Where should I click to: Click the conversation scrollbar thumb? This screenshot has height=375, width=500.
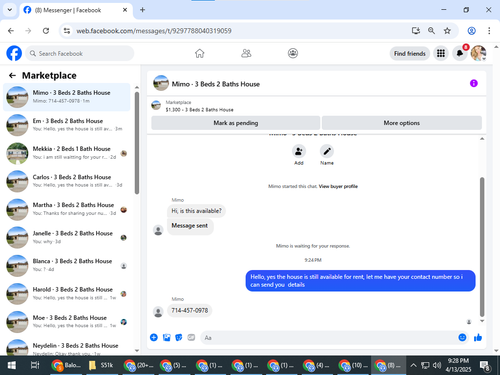[x=482, y=247]
